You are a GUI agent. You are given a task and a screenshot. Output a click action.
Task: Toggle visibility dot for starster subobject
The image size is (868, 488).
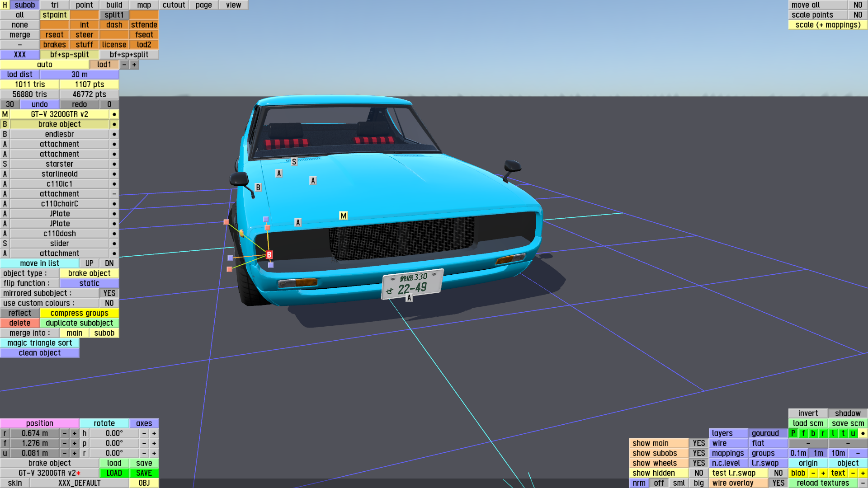114,164
